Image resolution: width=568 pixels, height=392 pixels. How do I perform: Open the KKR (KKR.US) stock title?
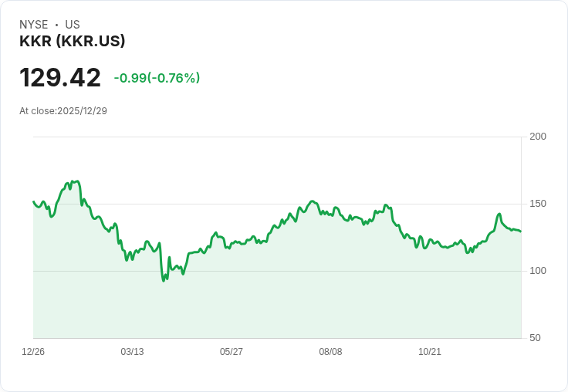[73, 41]
